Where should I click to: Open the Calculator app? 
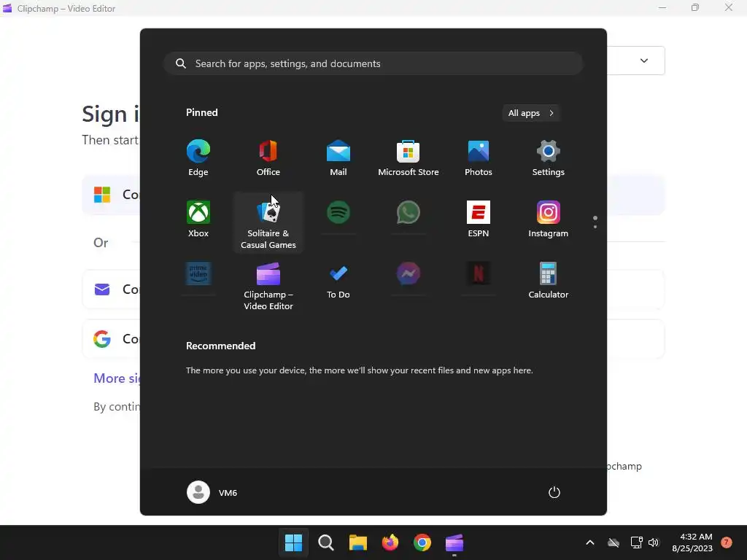[x=549, y=281]
